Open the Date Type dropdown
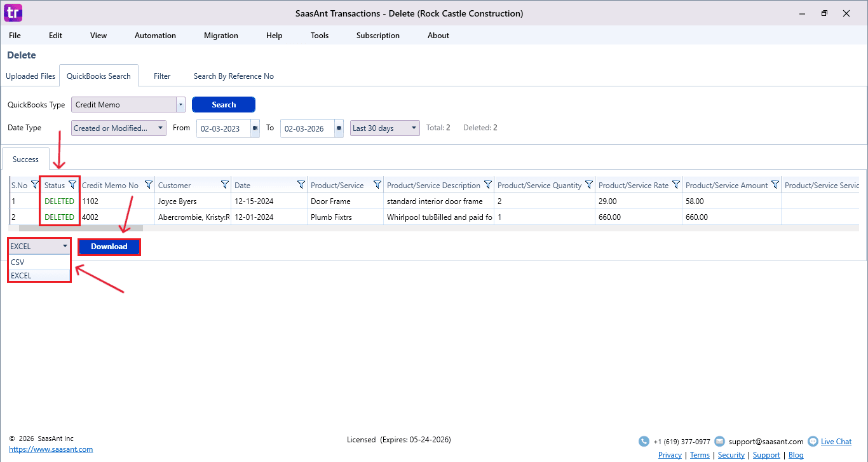The height and width of the screenshot is (462, 868). coord(119,128)
